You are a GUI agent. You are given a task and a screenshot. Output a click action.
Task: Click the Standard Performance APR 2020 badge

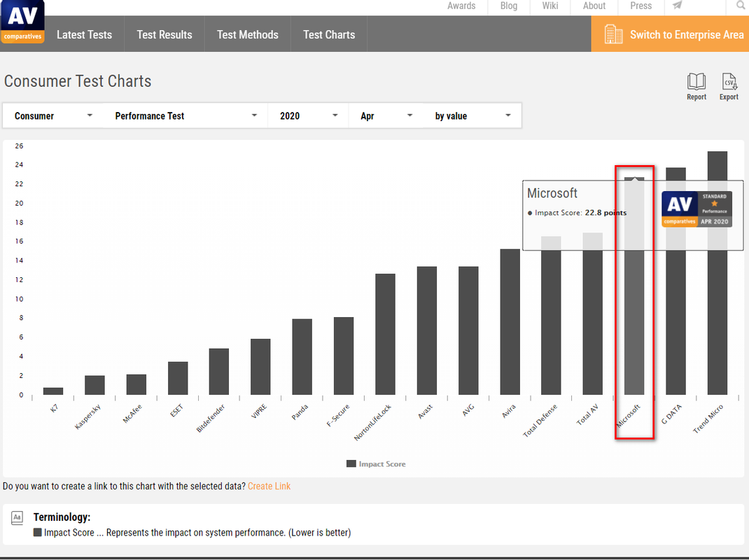(696, 209)
